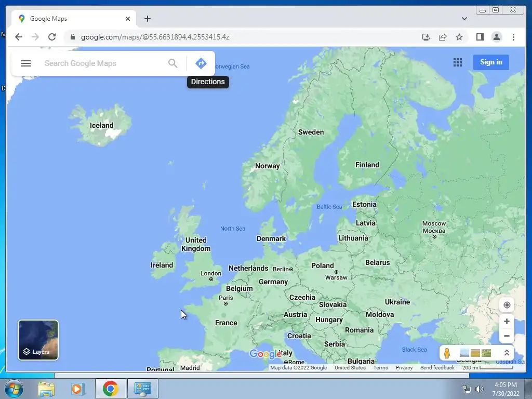This screenshot has height=399, width=532.
Task: Click the Finland country label
Action: (367, 165)
